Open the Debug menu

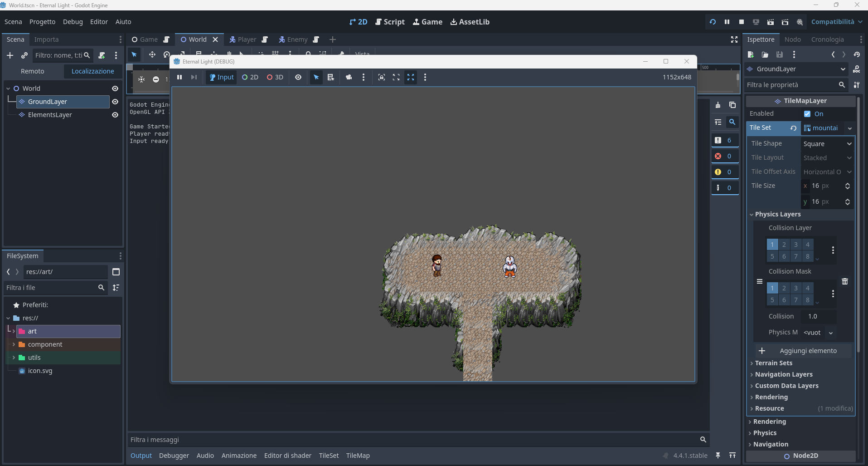[73, 22]
